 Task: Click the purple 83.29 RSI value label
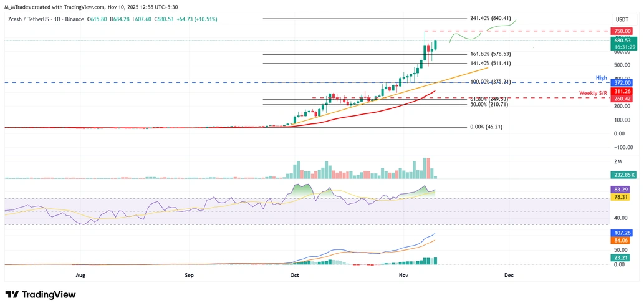tap(621, 189)
